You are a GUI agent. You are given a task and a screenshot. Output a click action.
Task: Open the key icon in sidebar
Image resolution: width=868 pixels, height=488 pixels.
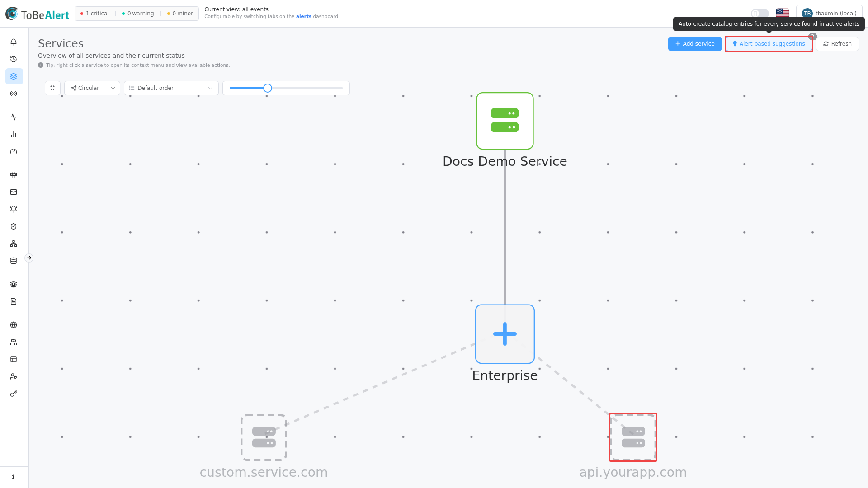(14, 394)
